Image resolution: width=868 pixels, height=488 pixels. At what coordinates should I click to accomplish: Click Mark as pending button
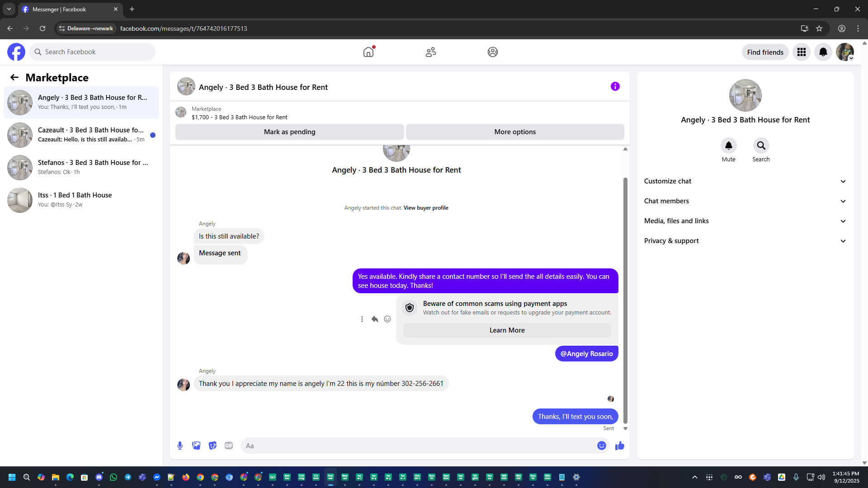(x=289, y=132)
